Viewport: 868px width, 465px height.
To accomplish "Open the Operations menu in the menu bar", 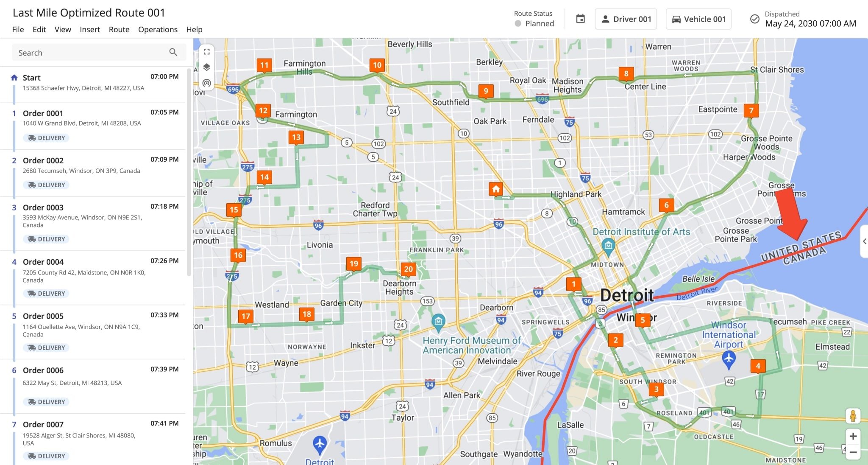I will (157, 29).
